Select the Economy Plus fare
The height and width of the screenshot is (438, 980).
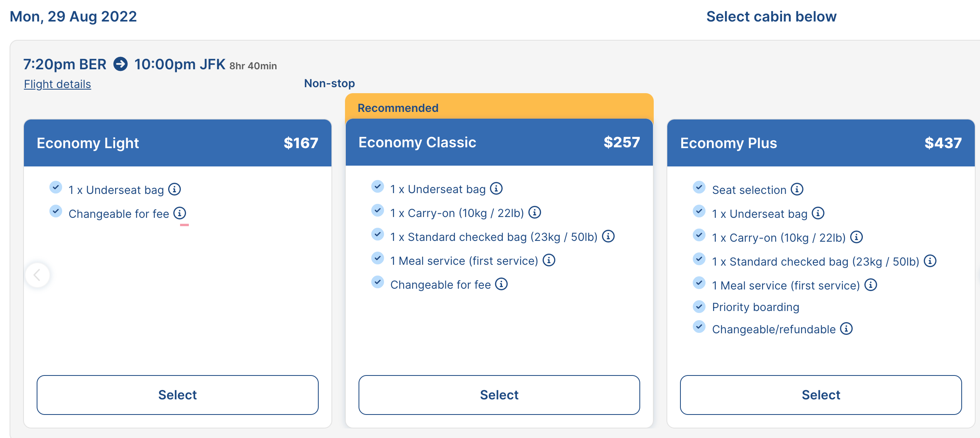point(821,395)
